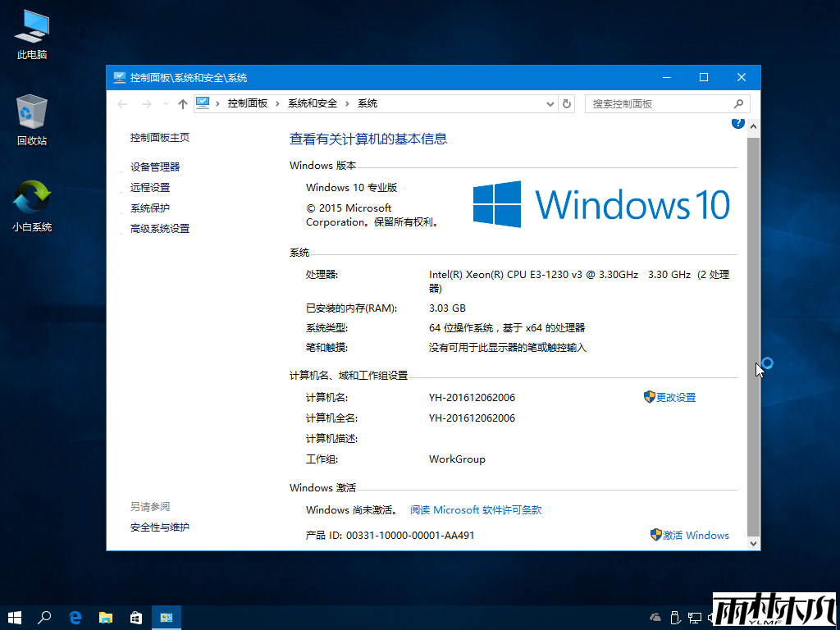Click the computer icon in address bar

coord(203,103)
